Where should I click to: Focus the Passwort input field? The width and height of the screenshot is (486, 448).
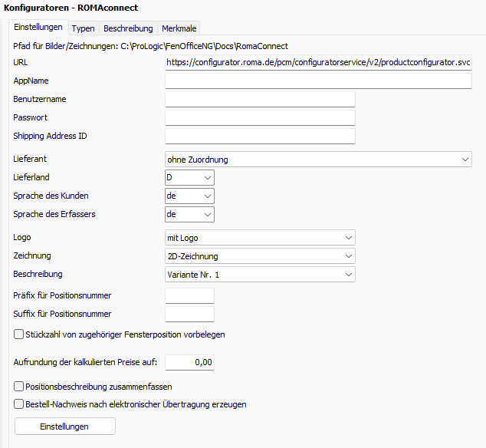(260, 117)
